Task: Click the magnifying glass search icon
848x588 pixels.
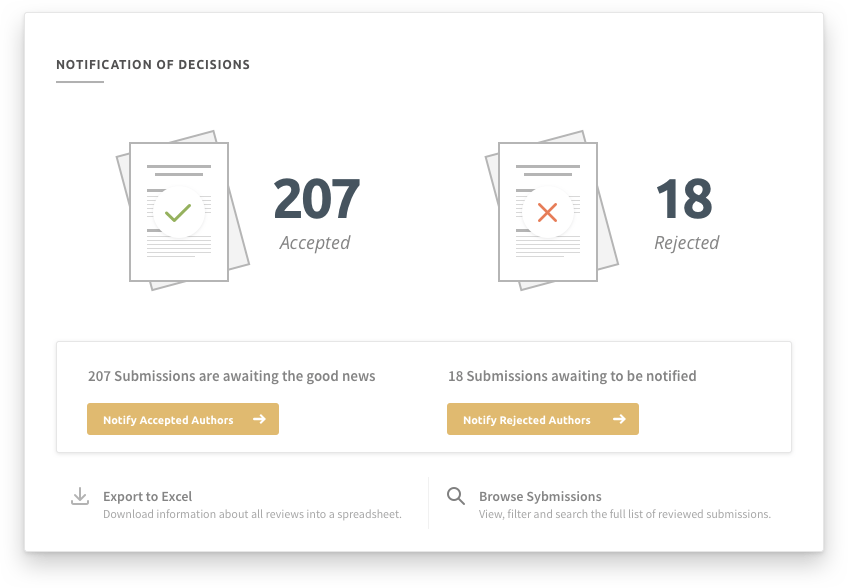Action: [x=456, y=496]
